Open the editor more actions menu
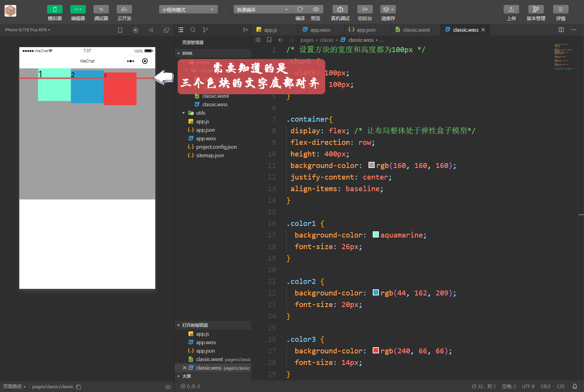The width and height of the screenshot is (584, 392). coord(574,30)
